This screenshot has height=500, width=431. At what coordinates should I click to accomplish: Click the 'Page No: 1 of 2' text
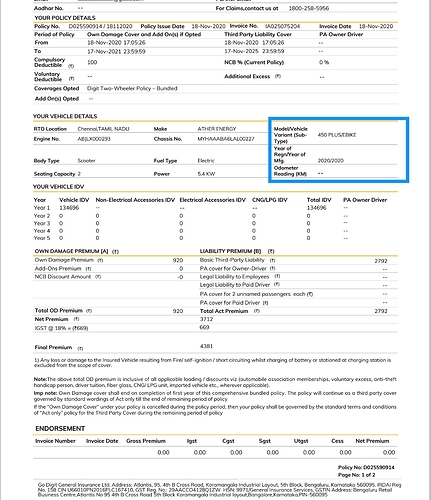[357, 475]
